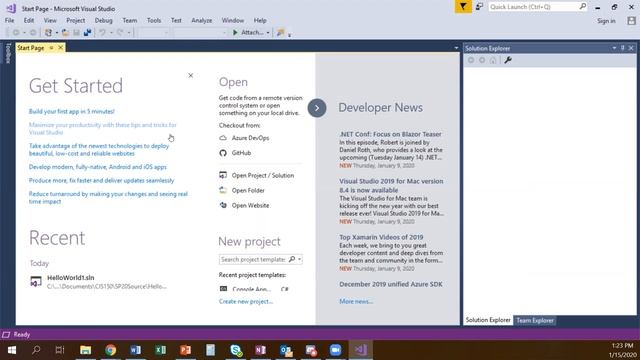Click the Quick Launch magnifier icon
Screen dimensions: 640x360
582,7
